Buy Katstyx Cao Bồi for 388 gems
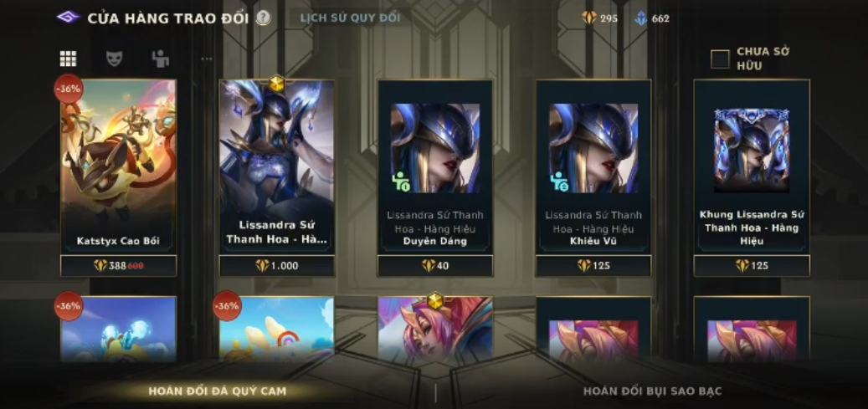The width and height of the screenshot is (868, 409). (119, 266)
